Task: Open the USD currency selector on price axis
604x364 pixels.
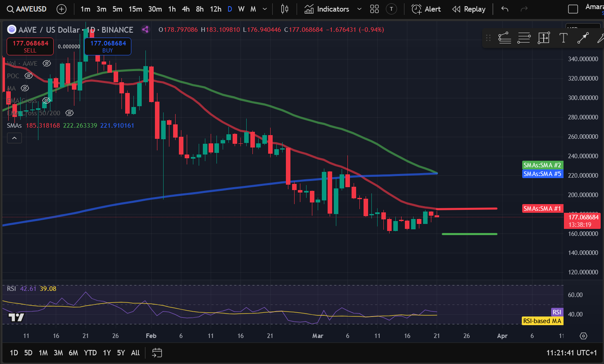Action: pos(583,27)
